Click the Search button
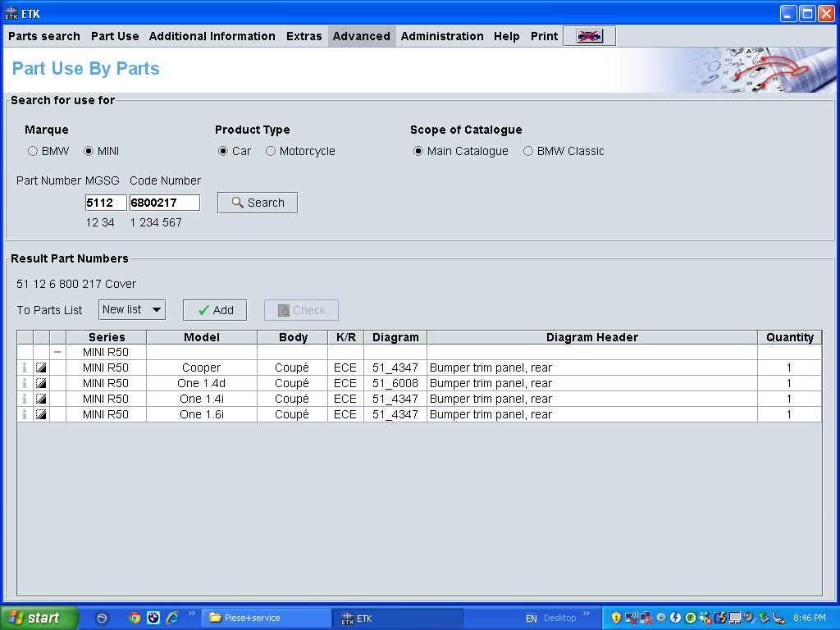Viewport: 840px width, 630px height. [x=258, y=203]
